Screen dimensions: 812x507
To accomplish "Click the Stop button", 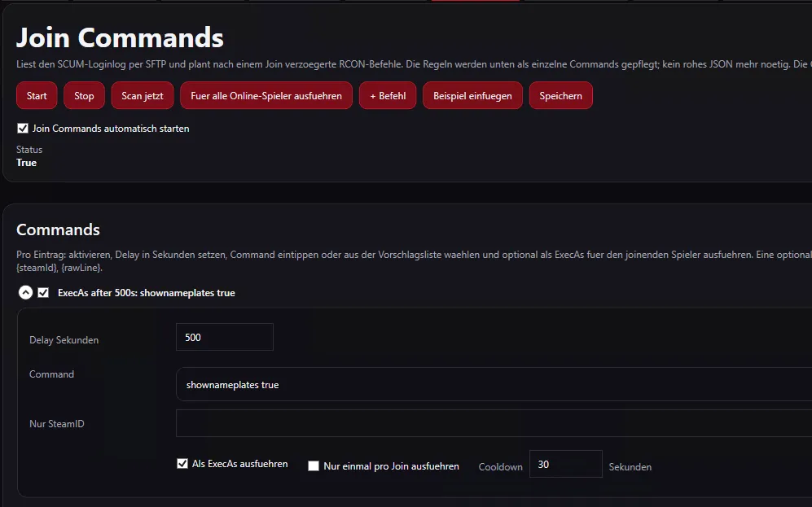I will [84, 96].
